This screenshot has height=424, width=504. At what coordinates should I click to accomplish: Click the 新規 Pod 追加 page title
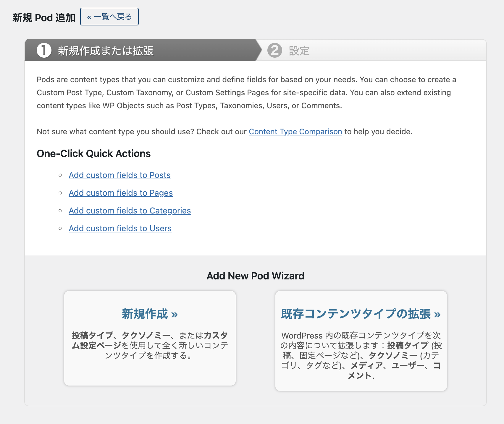(44, 17)
